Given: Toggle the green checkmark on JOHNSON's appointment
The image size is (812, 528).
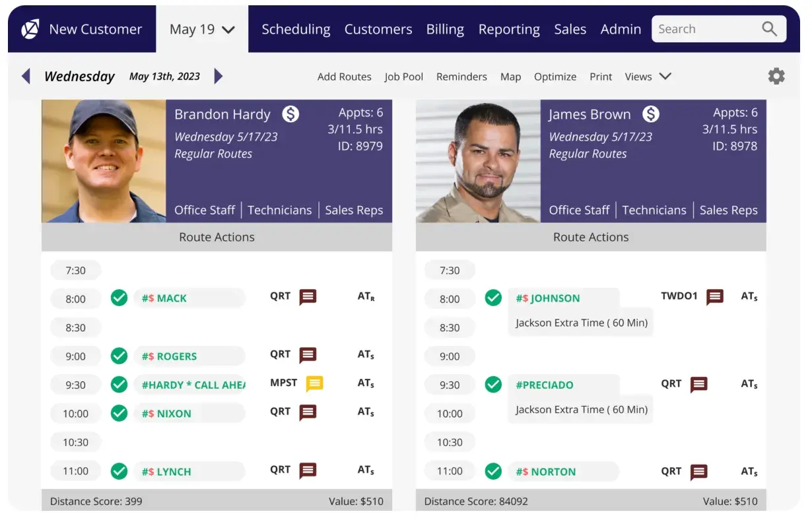Looking at the screenshot, I should [x=493, y=298].
